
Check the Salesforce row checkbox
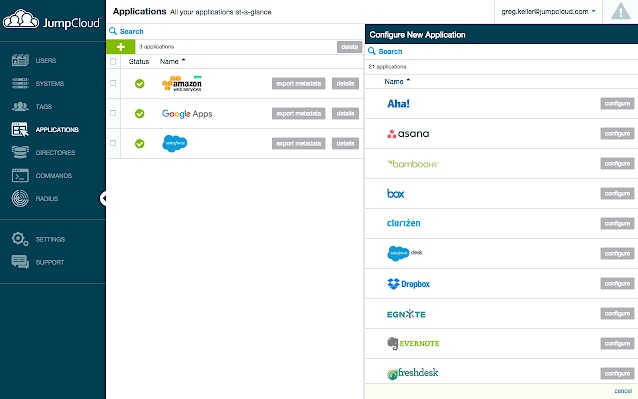(x=113, y=143)
